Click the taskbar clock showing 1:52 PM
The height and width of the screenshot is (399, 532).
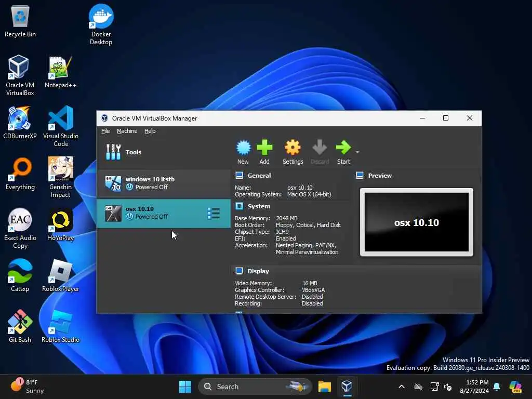click(x=474, y=387)
